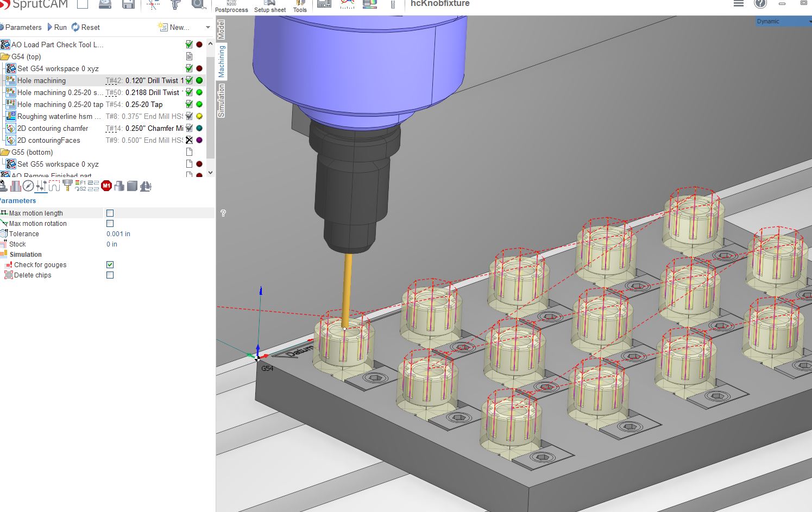Enable Max motion length checkbox

110,213
